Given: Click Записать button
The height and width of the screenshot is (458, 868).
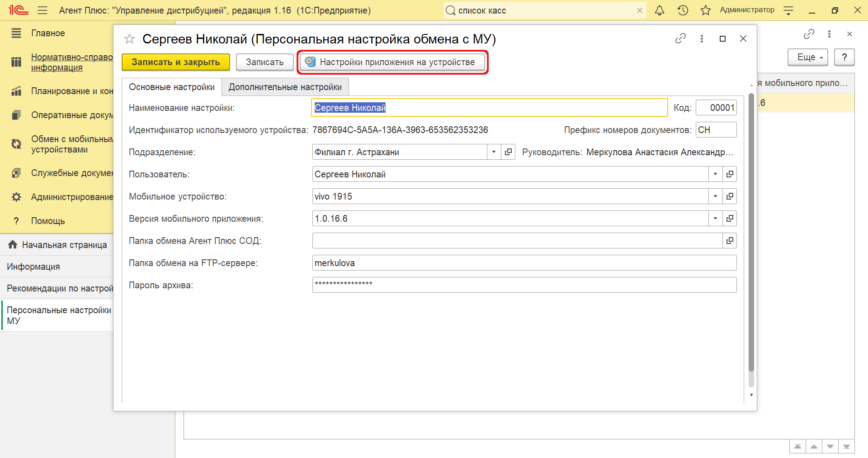Looking at the screenshot, I should pos(265,62).
